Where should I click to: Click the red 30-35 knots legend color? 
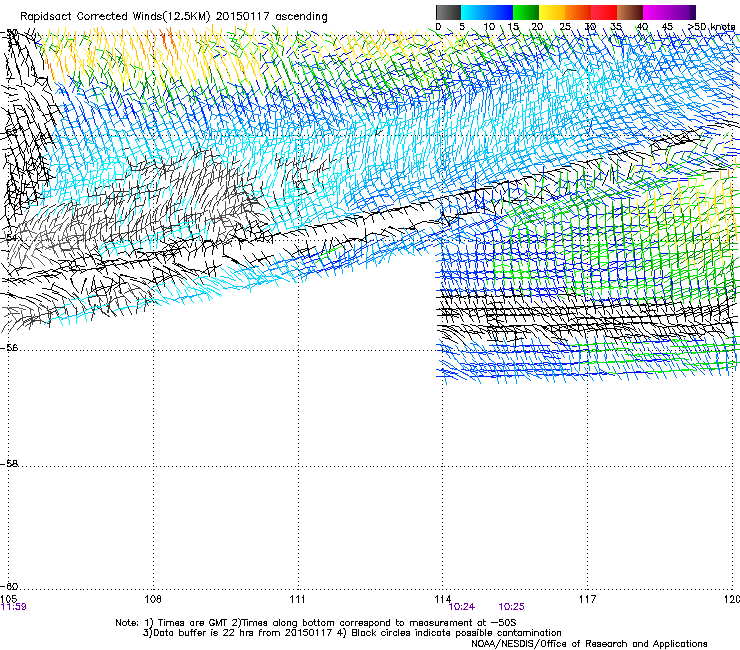click(604, 12)
